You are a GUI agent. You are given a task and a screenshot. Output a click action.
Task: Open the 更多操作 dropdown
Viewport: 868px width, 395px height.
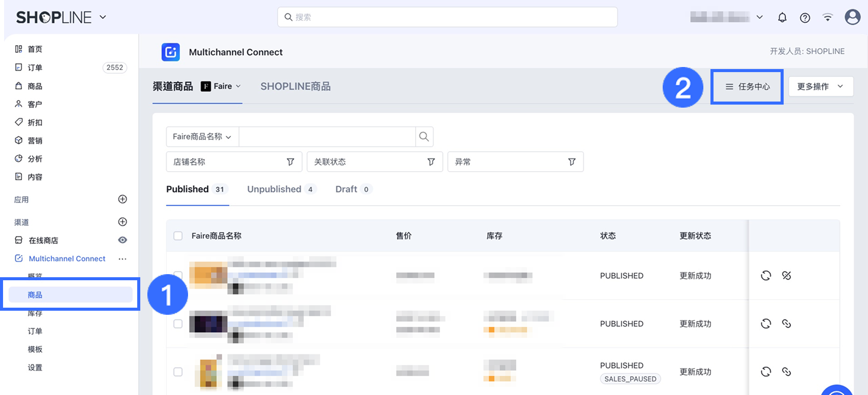coord(820,86)
